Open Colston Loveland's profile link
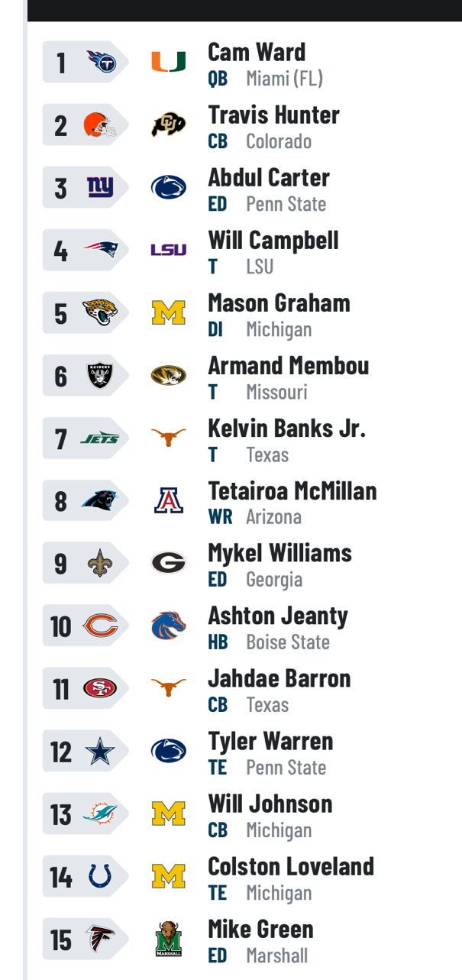 pyautogui.click(x=291, y=866)
